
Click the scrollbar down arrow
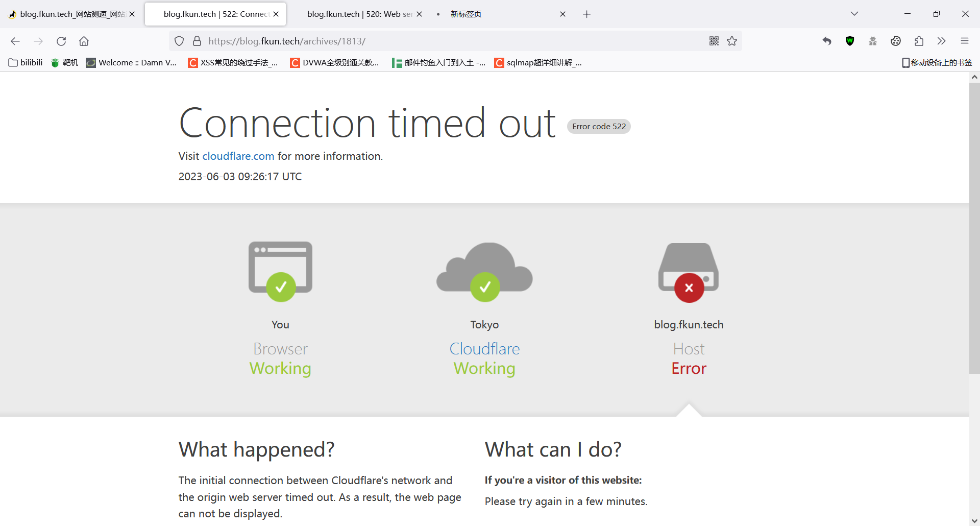coord(974,521)
